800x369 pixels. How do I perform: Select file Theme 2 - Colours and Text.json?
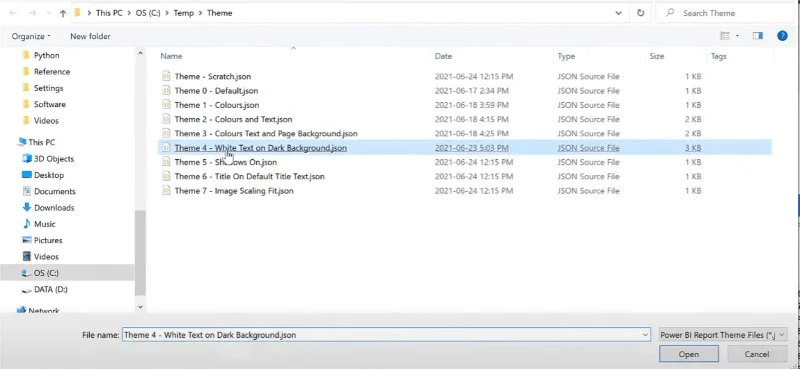(233, 119)
